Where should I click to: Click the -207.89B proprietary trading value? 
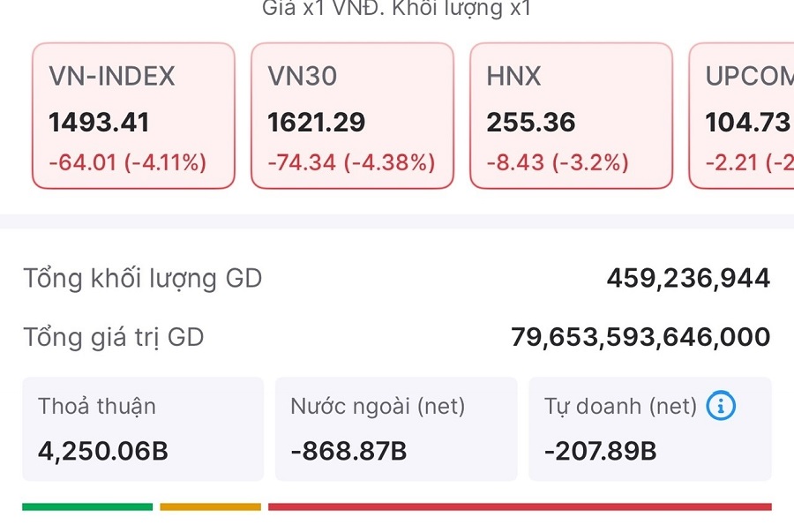[x=600, y=451]
